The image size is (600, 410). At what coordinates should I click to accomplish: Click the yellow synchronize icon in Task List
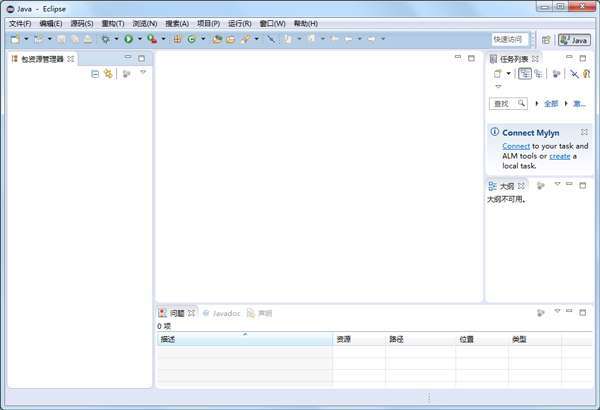click(x=587, y=74)
